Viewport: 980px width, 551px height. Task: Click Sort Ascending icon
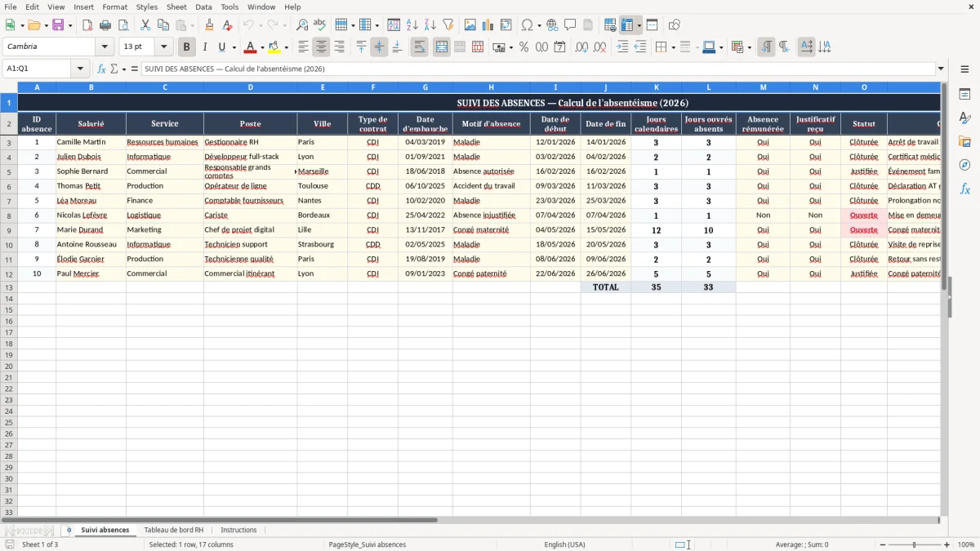point(412,25)
